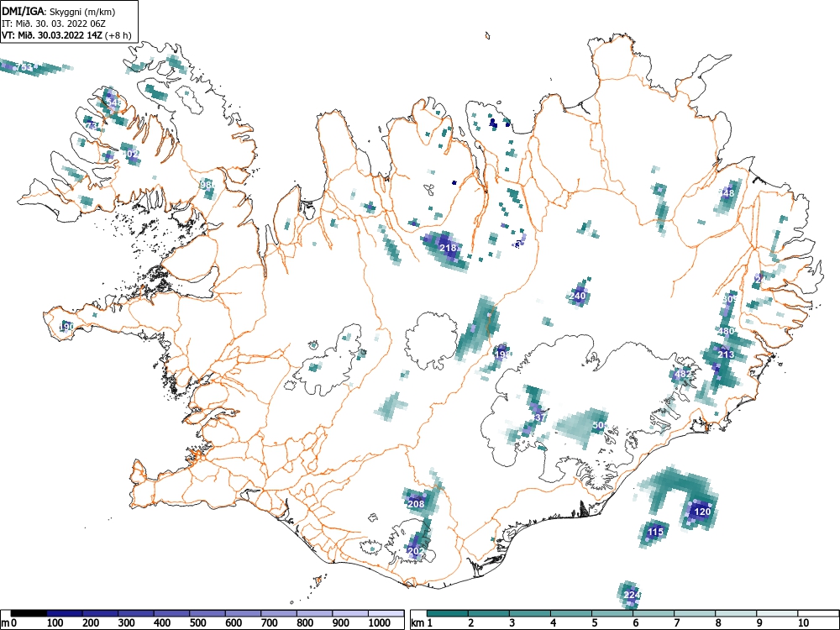Click the white swatch near km 10

click(818, 613)
